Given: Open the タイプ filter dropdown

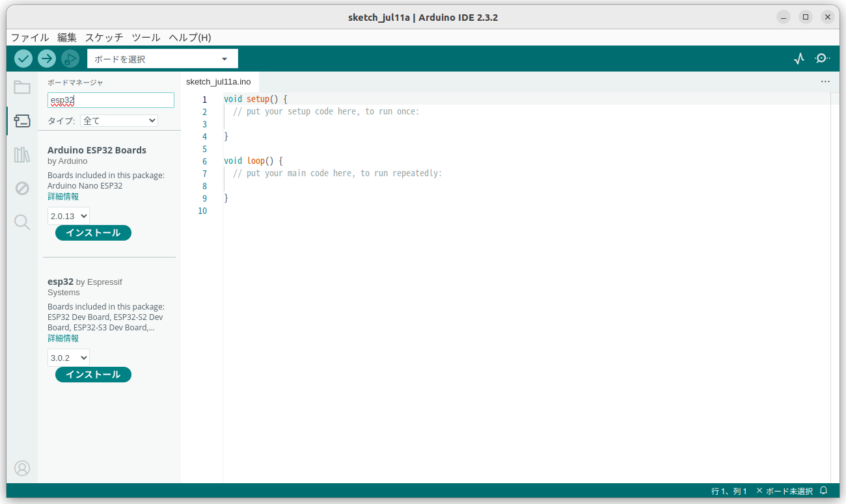Looking at the screenshot, I should point(118,120).
